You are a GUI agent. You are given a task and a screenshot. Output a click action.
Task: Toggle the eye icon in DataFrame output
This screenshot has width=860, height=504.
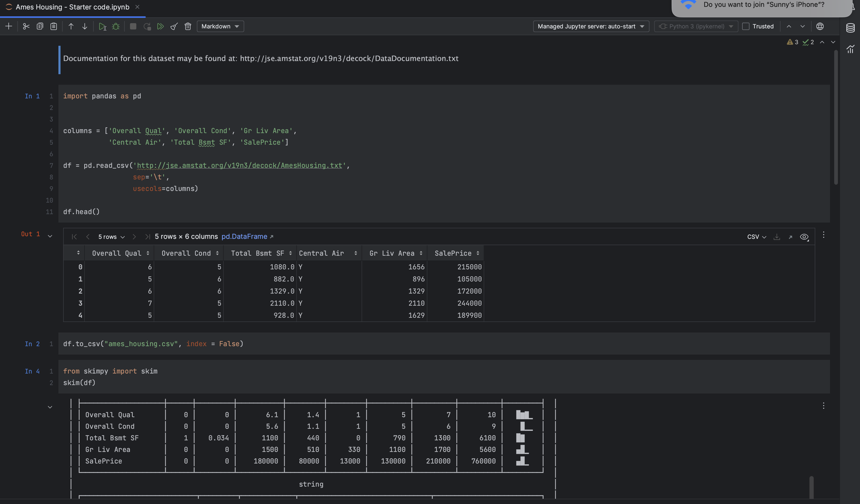[804, 237]
